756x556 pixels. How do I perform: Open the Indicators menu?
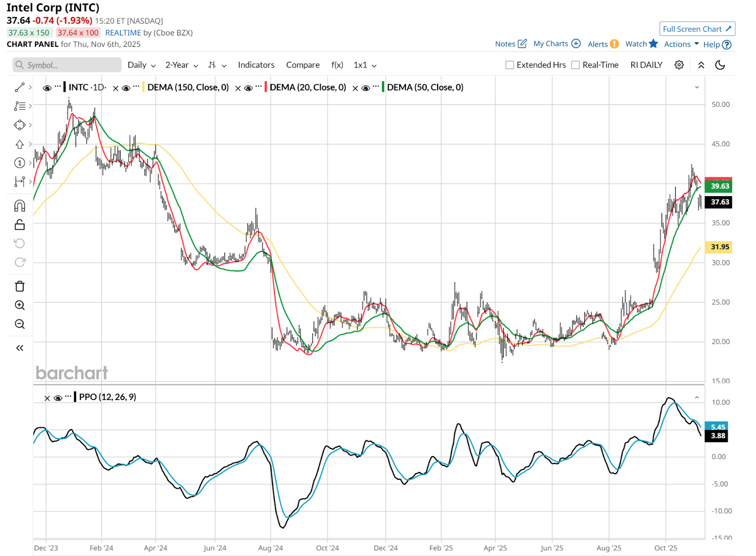pos(256,65)
